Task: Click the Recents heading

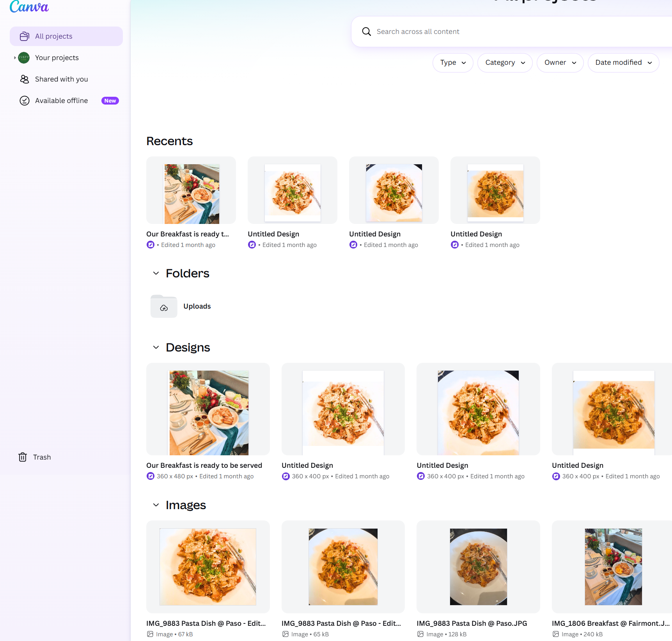Action: [x=169, y=141]
